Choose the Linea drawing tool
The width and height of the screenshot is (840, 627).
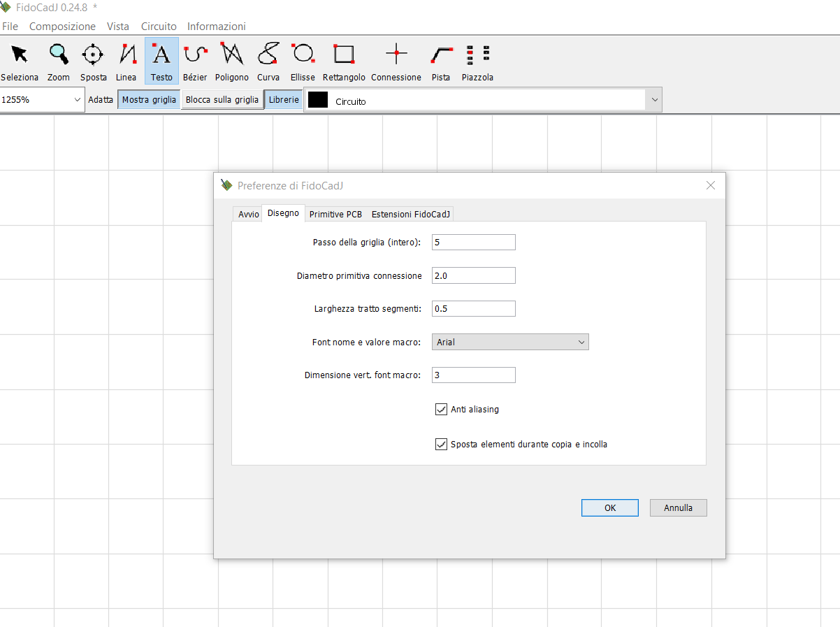click(126, 60)
